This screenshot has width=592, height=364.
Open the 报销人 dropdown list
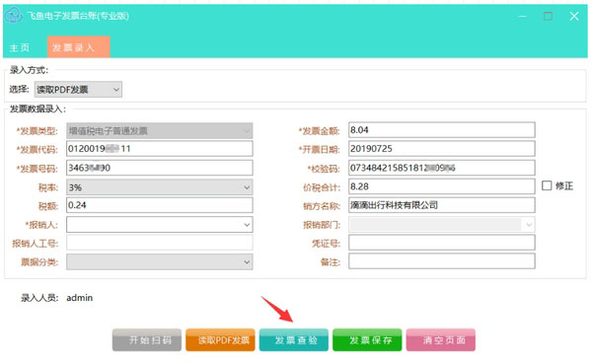(x=159, y=225)
